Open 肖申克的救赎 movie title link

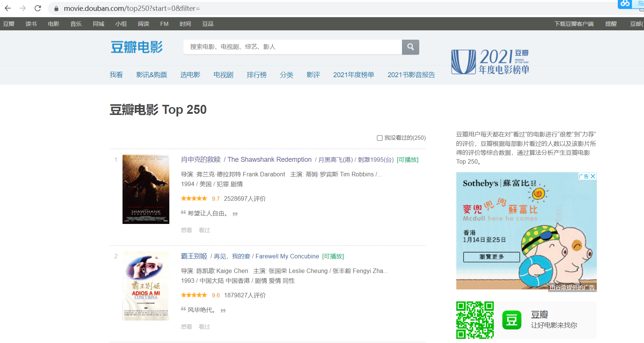point(201,160)
